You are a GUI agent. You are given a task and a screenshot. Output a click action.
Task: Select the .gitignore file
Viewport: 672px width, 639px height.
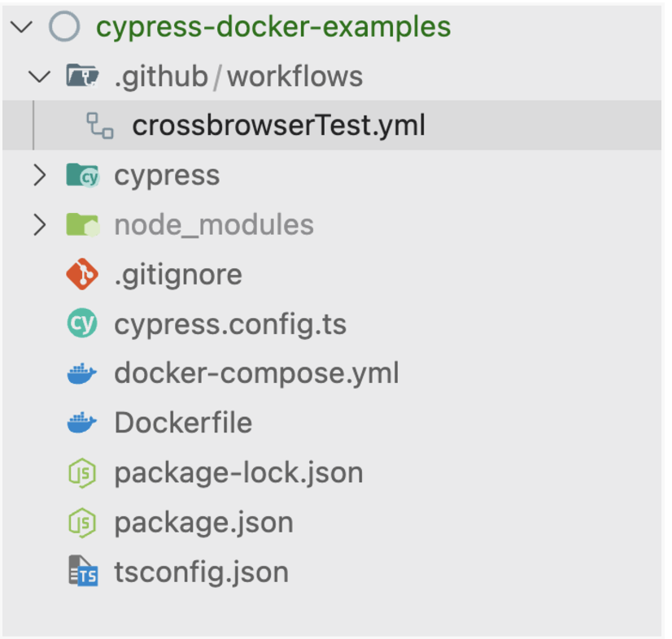(x=178, y=274)
